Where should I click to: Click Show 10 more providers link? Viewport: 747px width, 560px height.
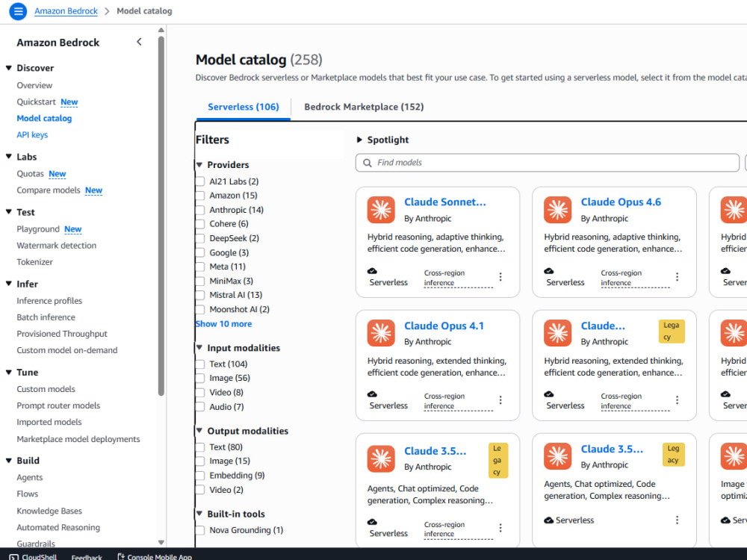click(223, 324)
